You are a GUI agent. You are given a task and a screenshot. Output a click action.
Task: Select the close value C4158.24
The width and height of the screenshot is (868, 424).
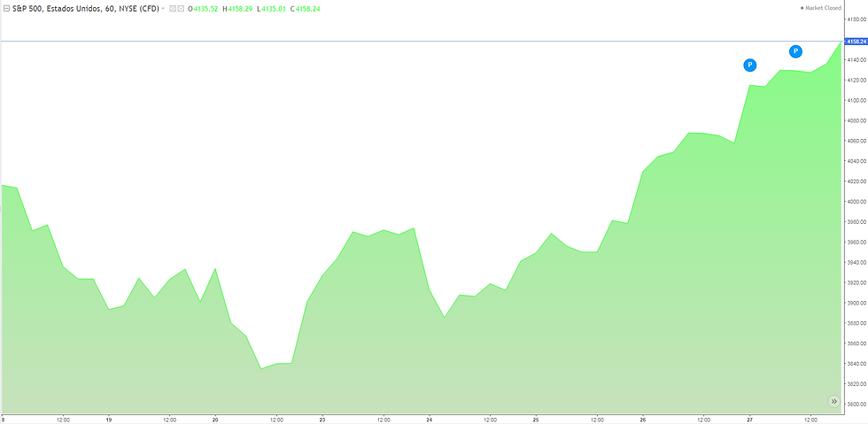[x=305, y=9]
